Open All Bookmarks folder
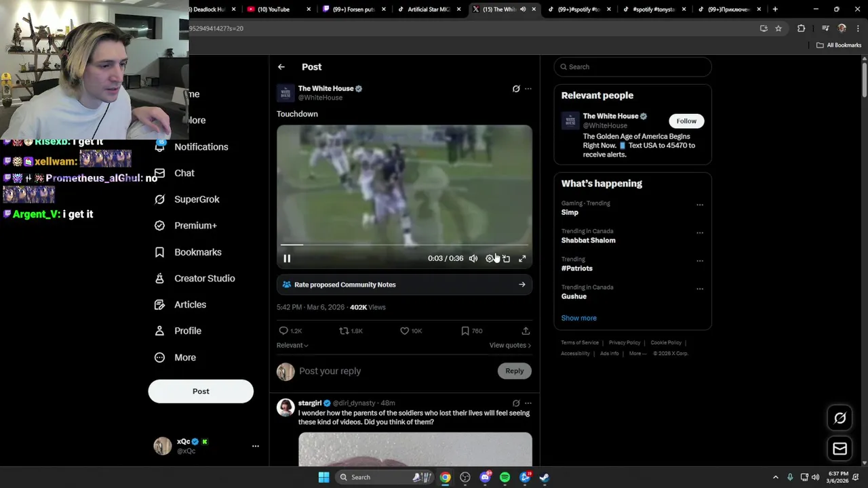The width and height of the screenshot is (868, 488). 839,45
